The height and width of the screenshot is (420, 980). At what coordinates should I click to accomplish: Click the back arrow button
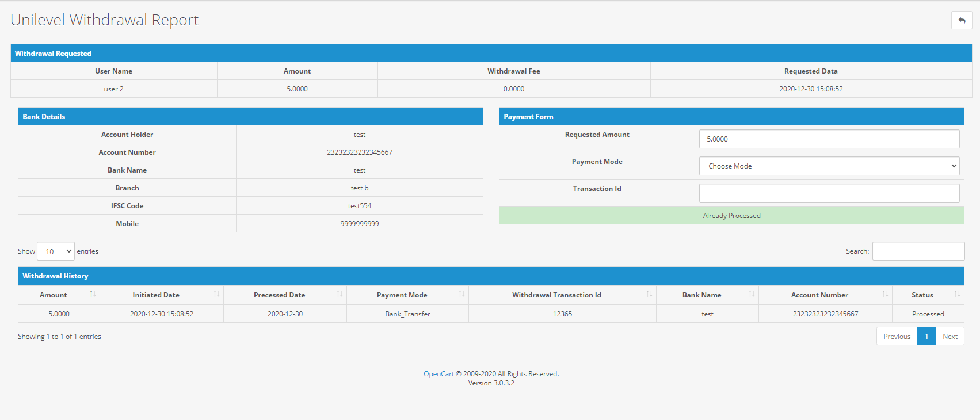click(x=961, y=20)
